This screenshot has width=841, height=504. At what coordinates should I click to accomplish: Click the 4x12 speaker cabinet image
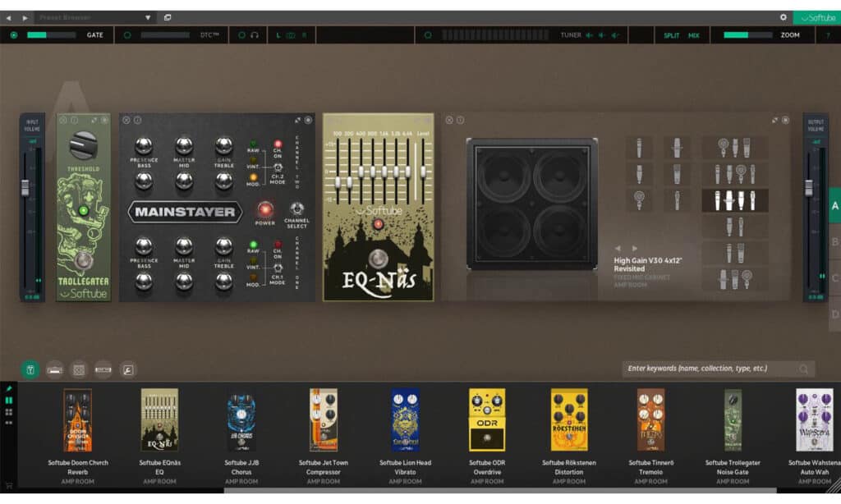[531, 204]
